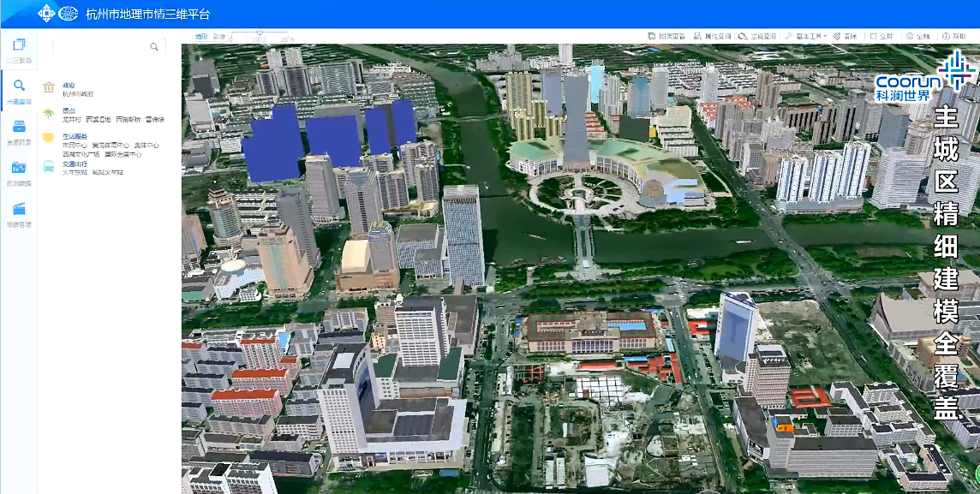The width and height of the screenshot is (980, 494).
Task: Click the 图层查看 layer view tool
Action: click(666, 37)
